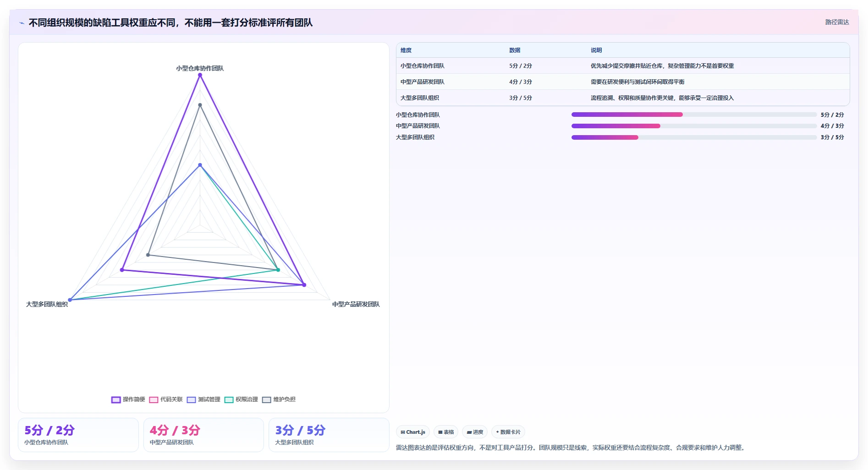Click description 需要在研发便利与测试闭环间取得平衡

pyautogui.click(x=637, y=82)
